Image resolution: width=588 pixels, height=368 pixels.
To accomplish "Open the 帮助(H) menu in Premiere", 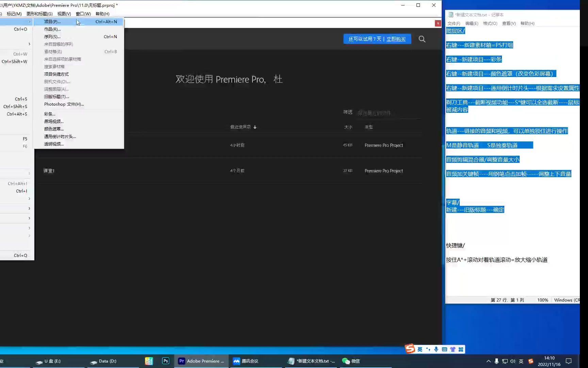I will (x=102, y=14).
